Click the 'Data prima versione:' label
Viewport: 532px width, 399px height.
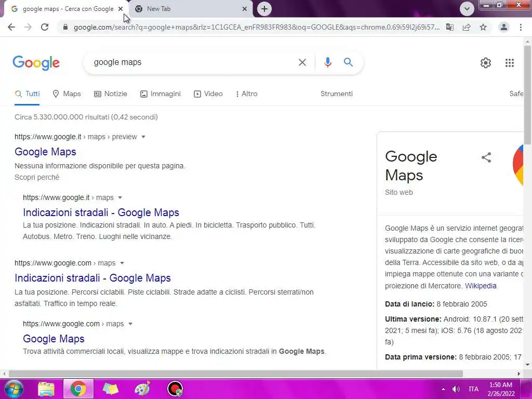click(421, 357)
